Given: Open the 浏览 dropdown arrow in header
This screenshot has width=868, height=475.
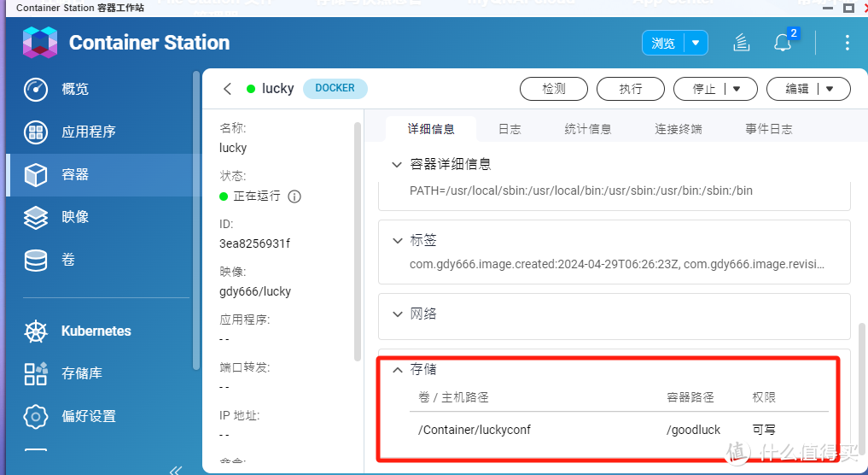Looking at the screenshot, I should pyautogui.click(x=696, y=43).
